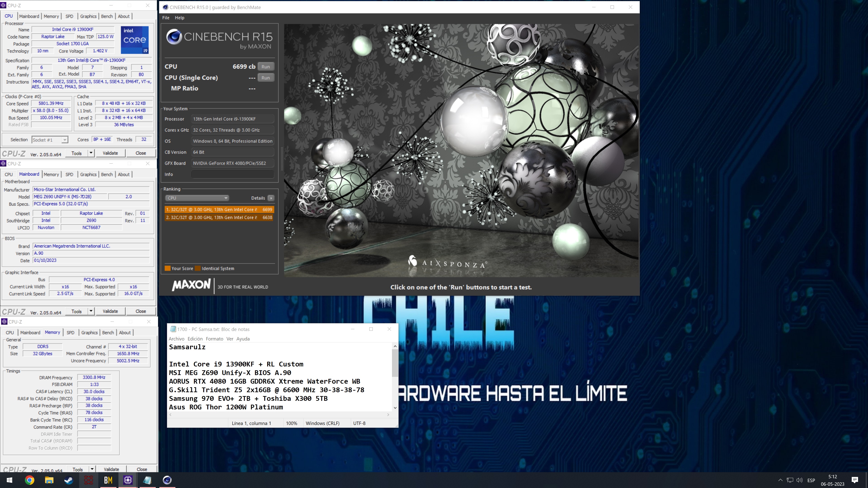Run the CPU multi-core test
The image size is (868, 488).
point(266,67)
